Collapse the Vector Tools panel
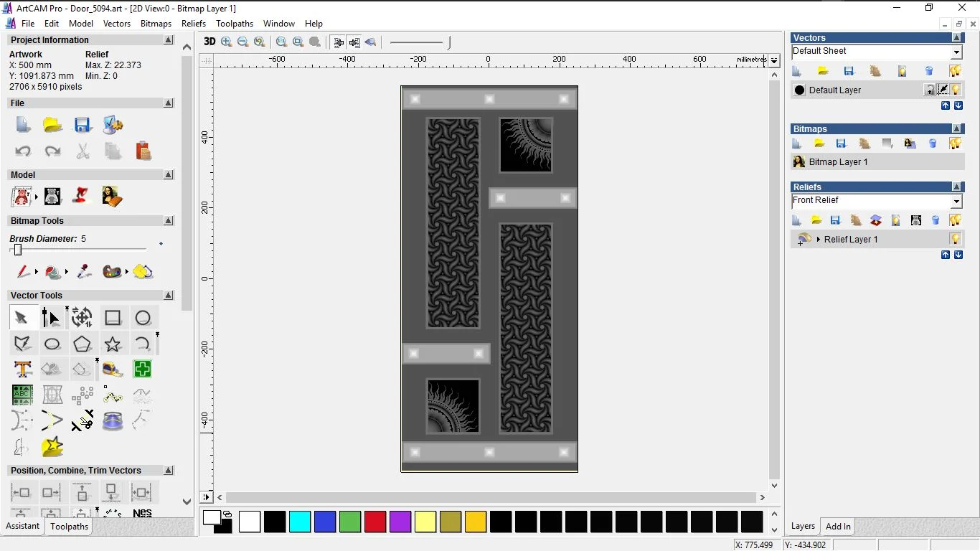The height and width of the screenshot is (551, 980). 169,295
